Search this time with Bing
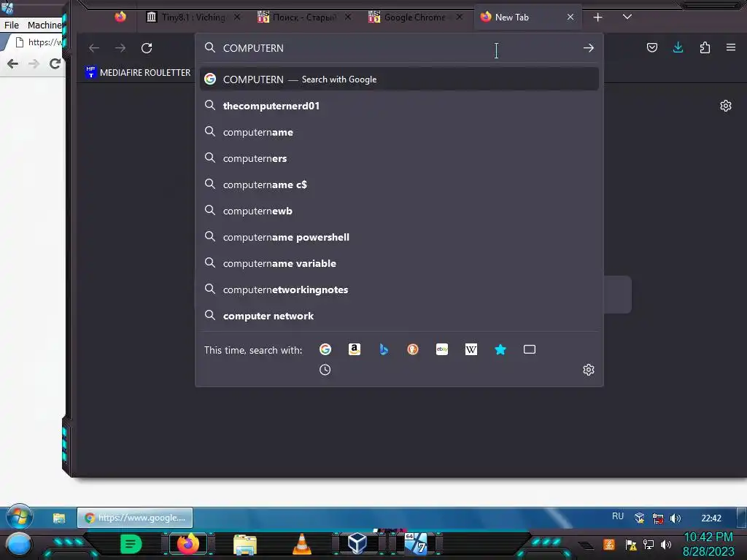Screen dimensions: 747x560 click(x=384, y=349)
